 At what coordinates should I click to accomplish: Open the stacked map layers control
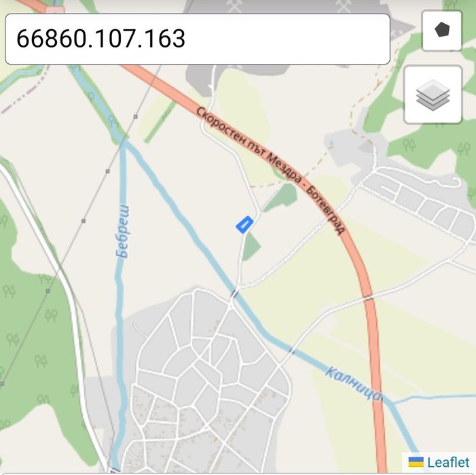tap(433, 94)
